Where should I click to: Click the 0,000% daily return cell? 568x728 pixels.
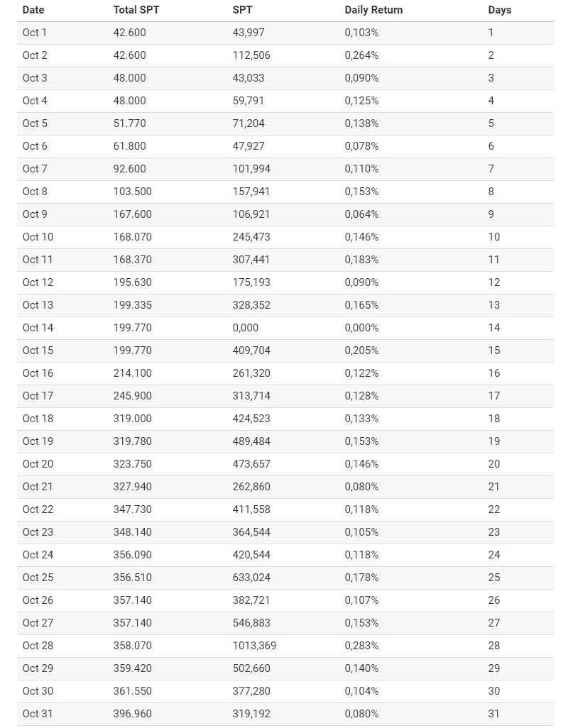(361, 328)
